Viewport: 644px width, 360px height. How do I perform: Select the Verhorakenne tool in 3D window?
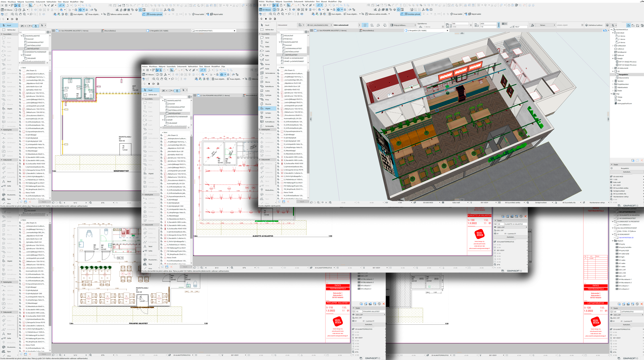click(267, 73)
